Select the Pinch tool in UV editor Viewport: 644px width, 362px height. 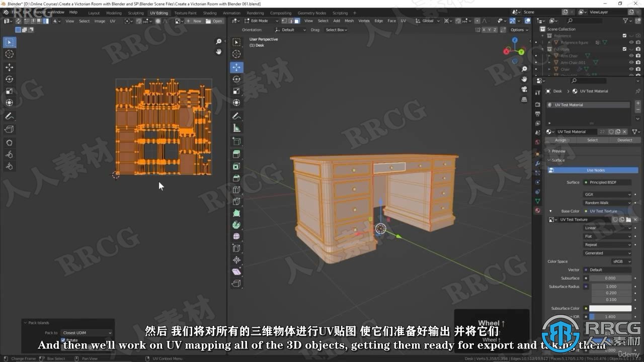point(10,166)
